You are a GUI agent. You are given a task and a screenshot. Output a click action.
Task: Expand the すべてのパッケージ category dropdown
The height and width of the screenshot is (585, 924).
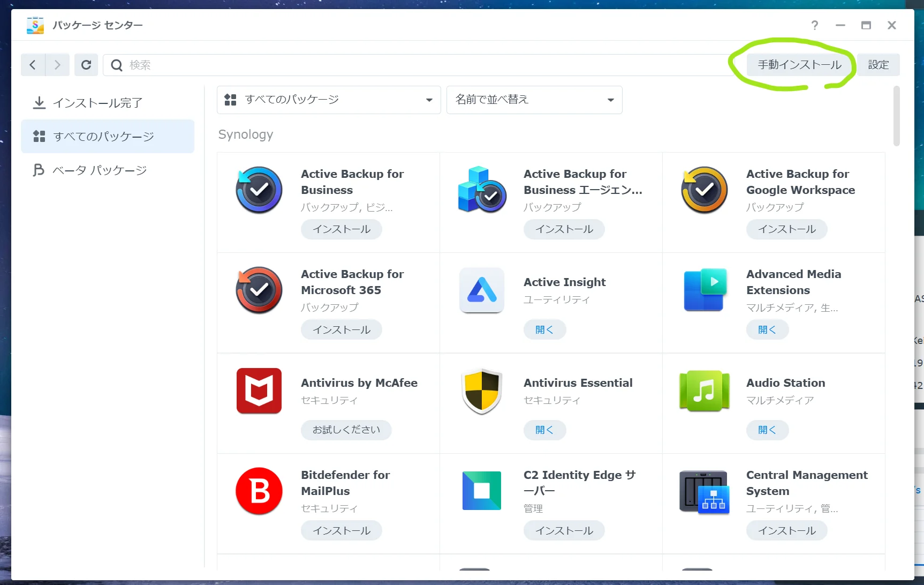click(328, 100)
